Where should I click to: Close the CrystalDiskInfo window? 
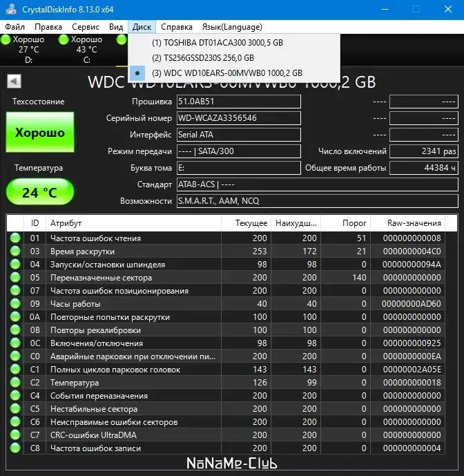click(x=448, y=10)
